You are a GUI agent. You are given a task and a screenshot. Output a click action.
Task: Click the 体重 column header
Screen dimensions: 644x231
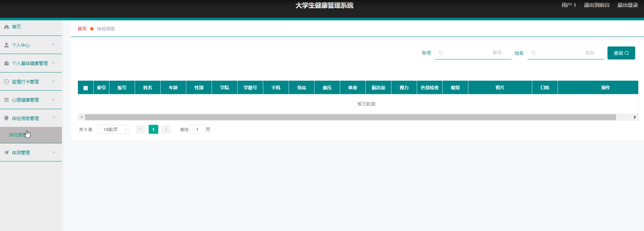(353, 88)
